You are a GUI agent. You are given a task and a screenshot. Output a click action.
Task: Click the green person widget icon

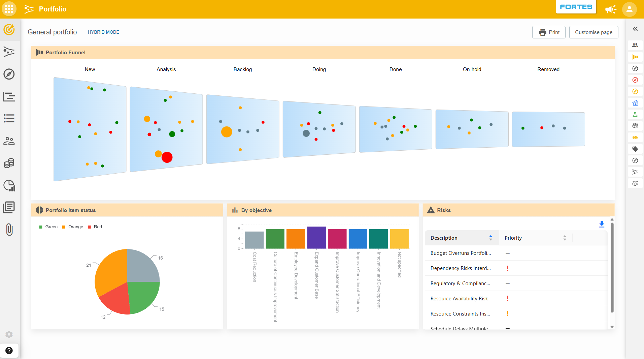click(635, 114)
